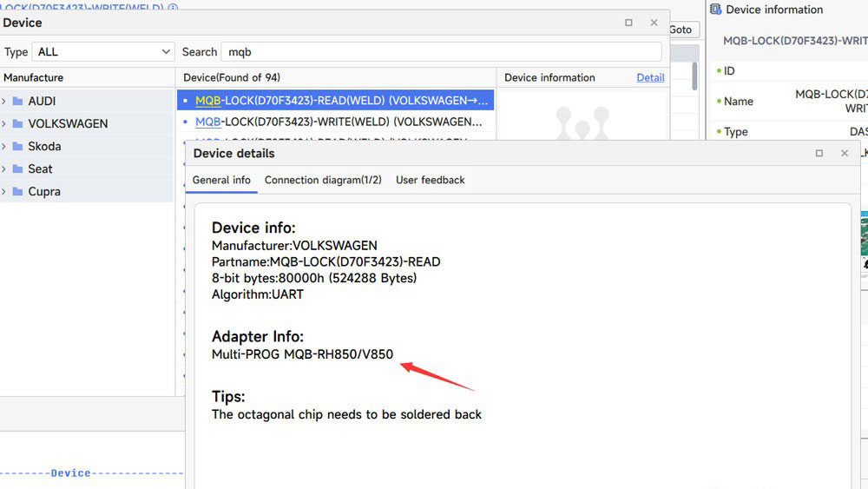Open the User feedback tab
The image size is (868, 489).
[430, 180]
